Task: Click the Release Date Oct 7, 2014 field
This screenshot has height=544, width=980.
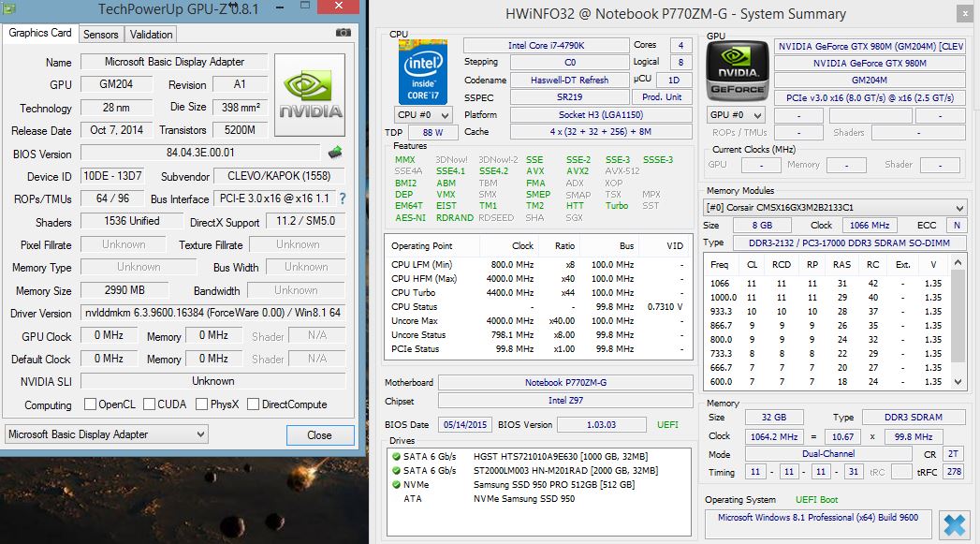Action: pyautogui.click(x=117, y=130)
